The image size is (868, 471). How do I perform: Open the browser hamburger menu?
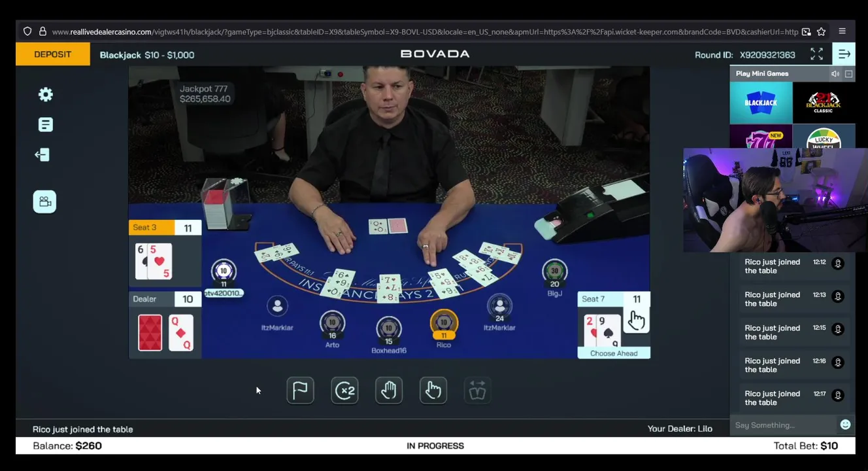point(843,31)
